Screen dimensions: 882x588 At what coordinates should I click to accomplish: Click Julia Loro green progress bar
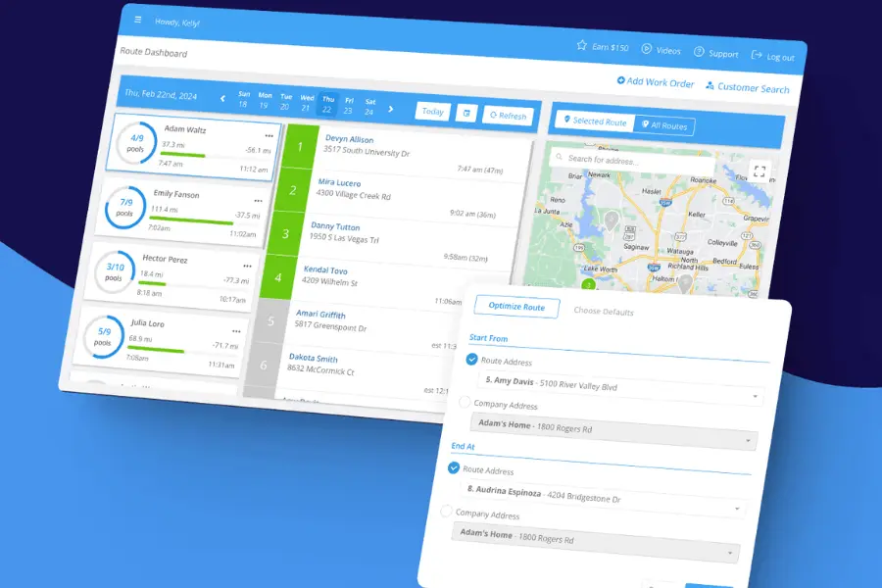pos(156,350)
